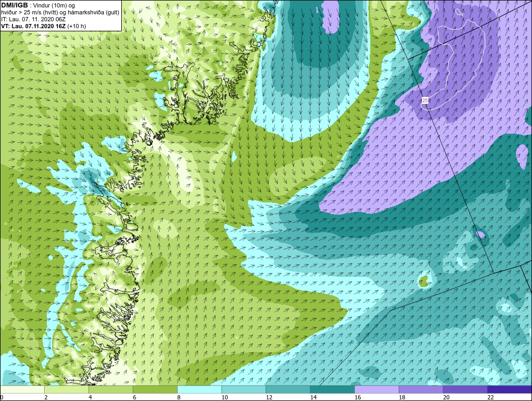
Task: Click the 'IT: Lau. 07. 11. 2020 06Z' line
Action: (x=33, y=19)
